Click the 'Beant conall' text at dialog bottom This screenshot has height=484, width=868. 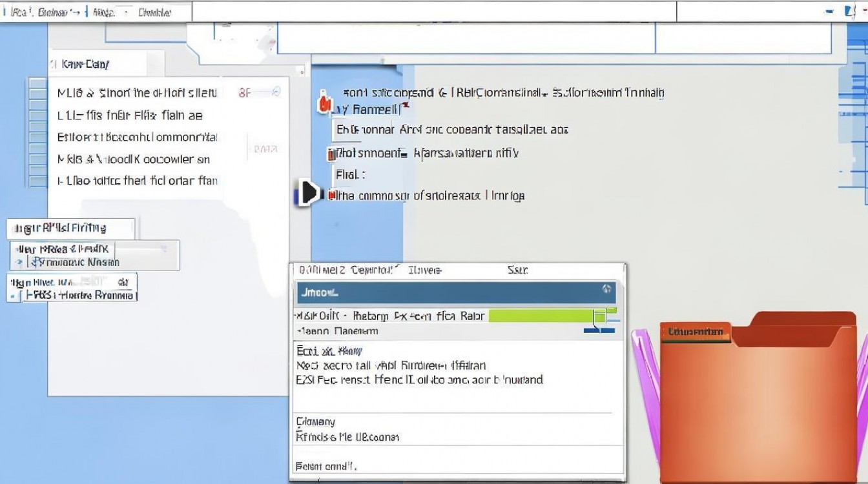point(326,466)
